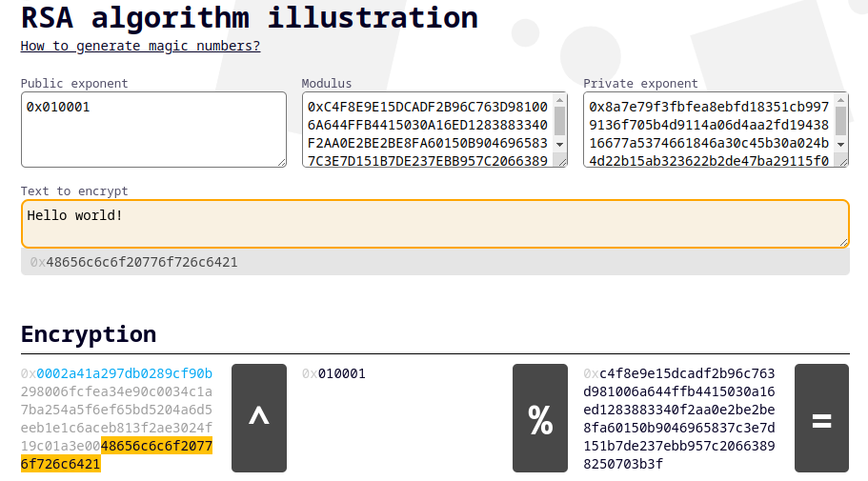Click the percent modulo operator block
Viewport: 868px width, 481px height.
point(539,418)
